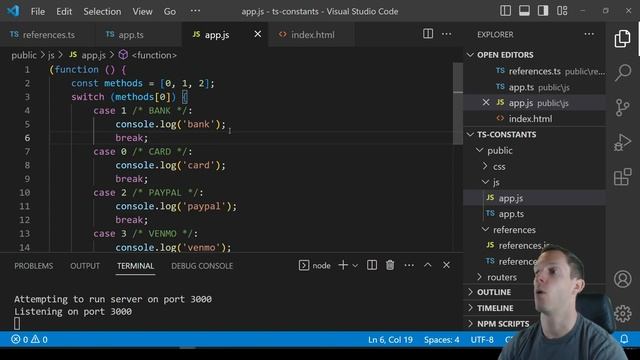Split the terminal panel

click(x=372, y=265)
